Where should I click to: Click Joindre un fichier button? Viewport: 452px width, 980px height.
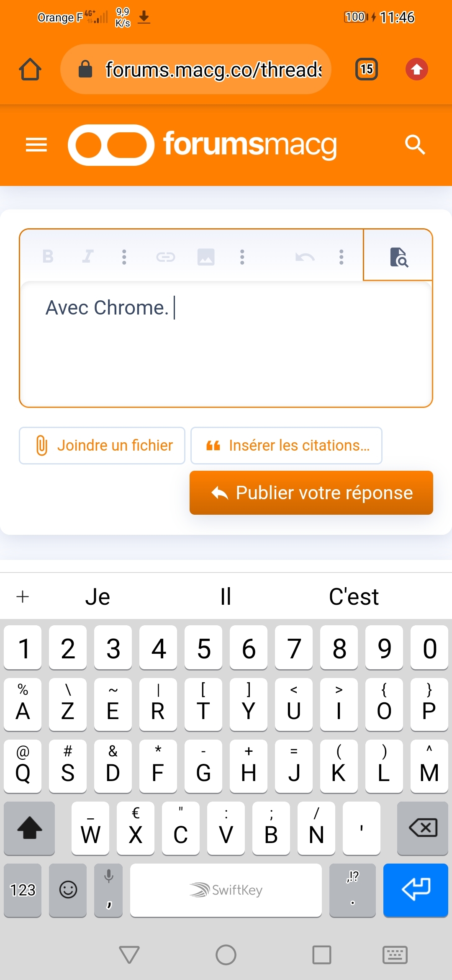click(x=102, y=445)
